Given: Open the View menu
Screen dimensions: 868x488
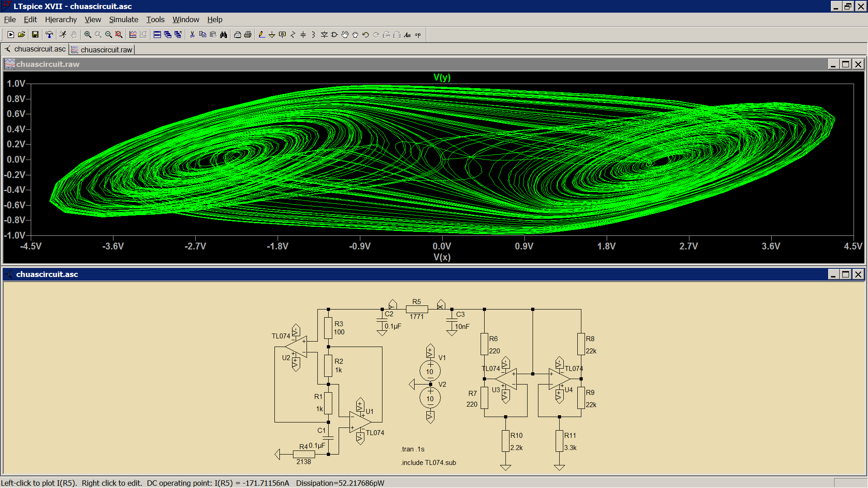Looking at the screenshot, I should (93, 19).
